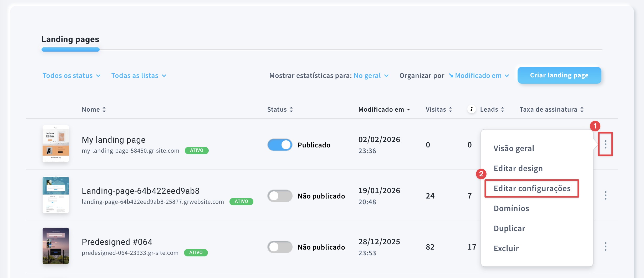The image size is (644, 278).
Task: Open the Todas as listas dropdown
Action: pos(139,76)
